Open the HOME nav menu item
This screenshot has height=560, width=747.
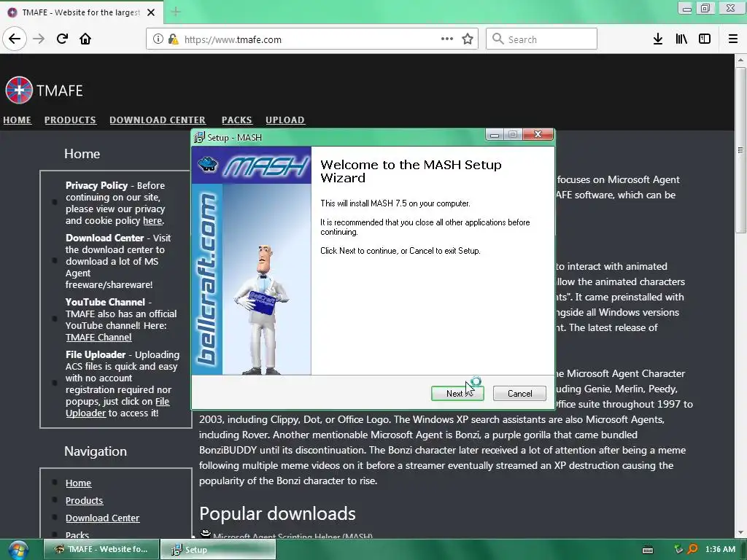tap(18, 120)
